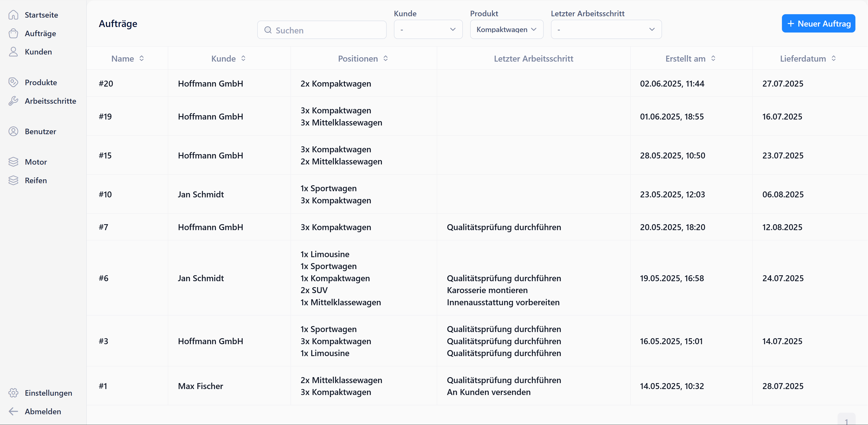Click the Motor layers icon
Image resolution: width=868 pixels, height=425 pixels.
click(13, 162)
